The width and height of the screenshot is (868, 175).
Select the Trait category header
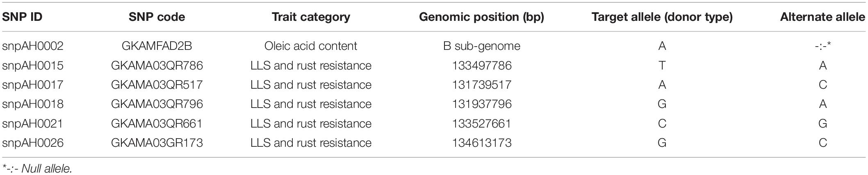coord(311,17)
